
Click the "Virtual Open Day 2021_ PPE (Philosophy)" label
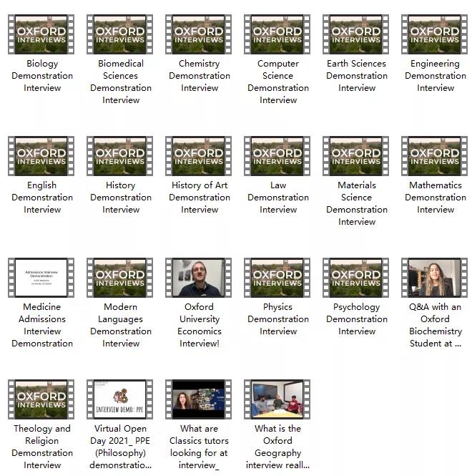[x=121, y=447]
